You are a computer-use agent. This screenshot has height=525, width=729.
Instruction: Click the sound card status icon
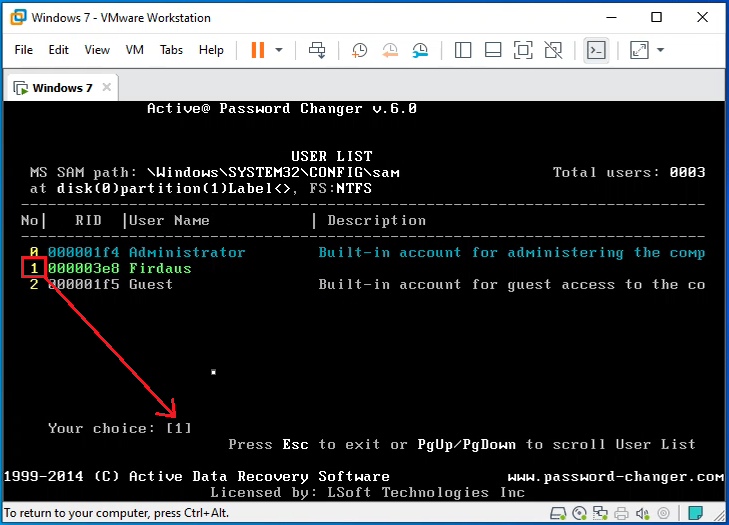(x=643, y=513)
